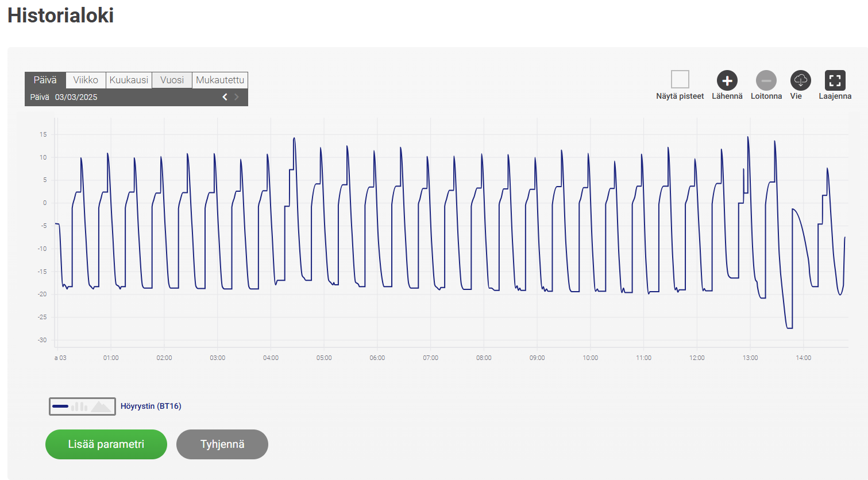Go to next day with right chevron
Screen dimensions: 868x480
click(x=237, y=97)
